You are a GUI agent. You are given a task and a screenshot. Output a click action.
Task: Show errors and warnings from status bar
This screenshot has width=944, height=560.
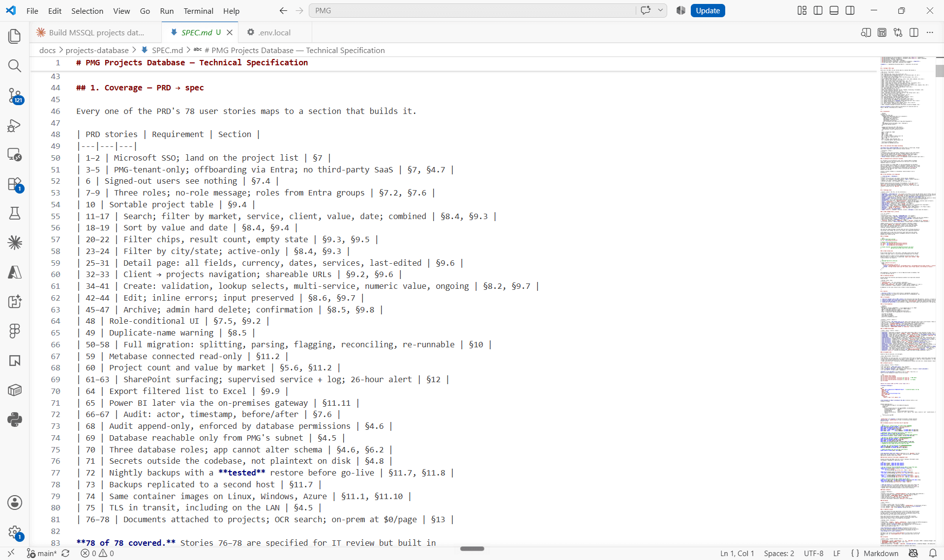coord(97,553)
